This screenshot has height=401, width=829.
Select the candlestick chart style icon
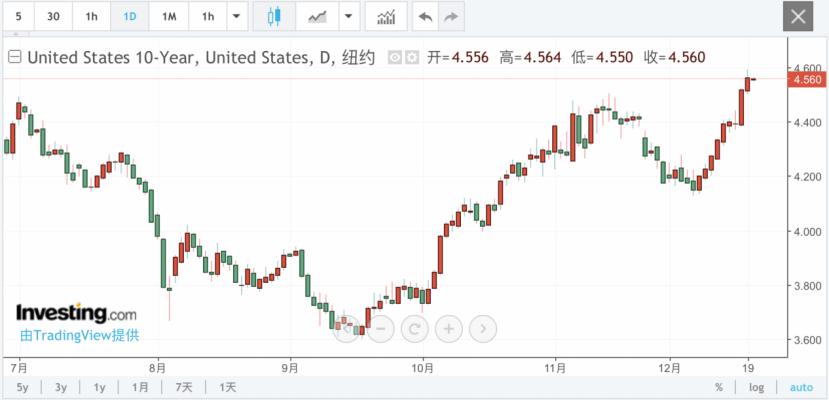tap(274, 16)
